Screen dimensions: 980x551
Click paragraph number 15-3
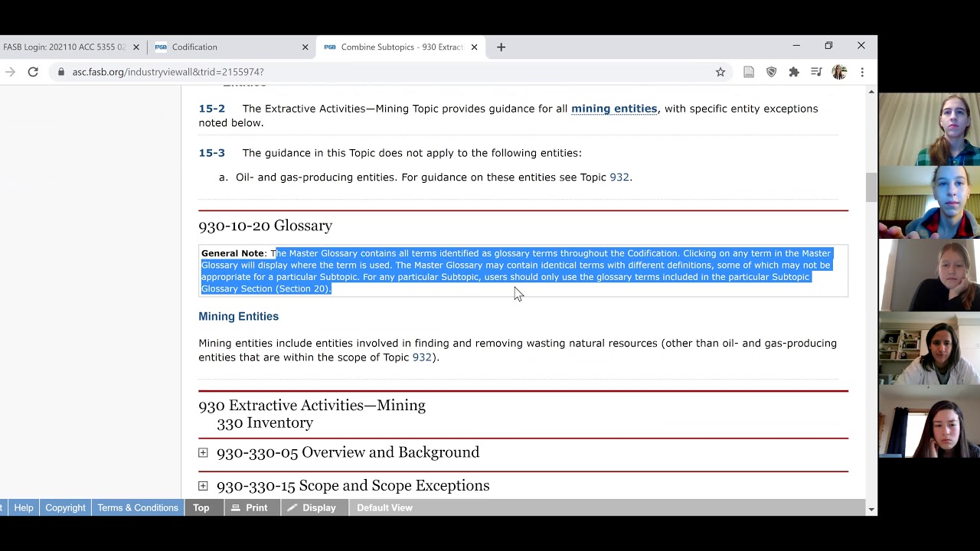point(212,153)
